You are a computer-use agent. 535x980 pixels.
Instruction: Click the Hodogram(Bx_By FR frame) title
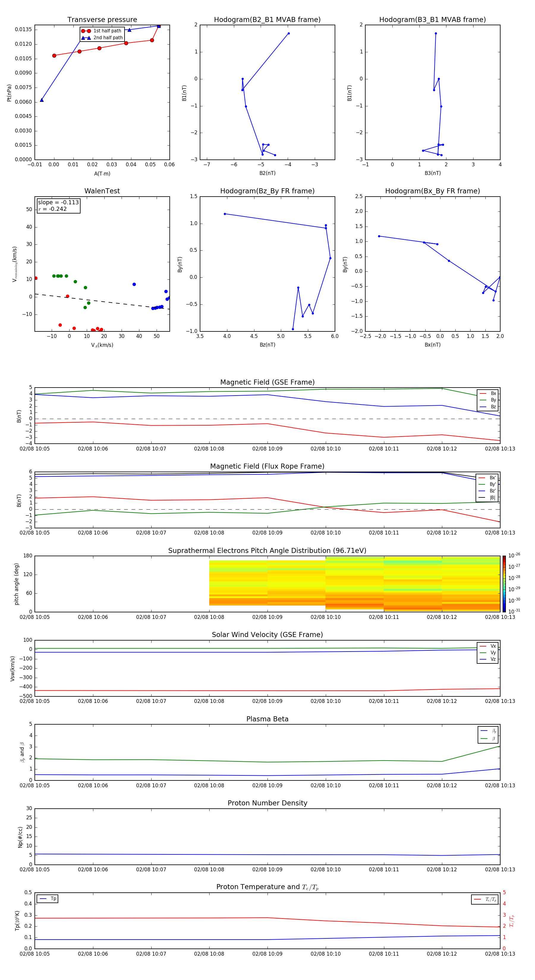pyautogui.click(x=432, y=191)
